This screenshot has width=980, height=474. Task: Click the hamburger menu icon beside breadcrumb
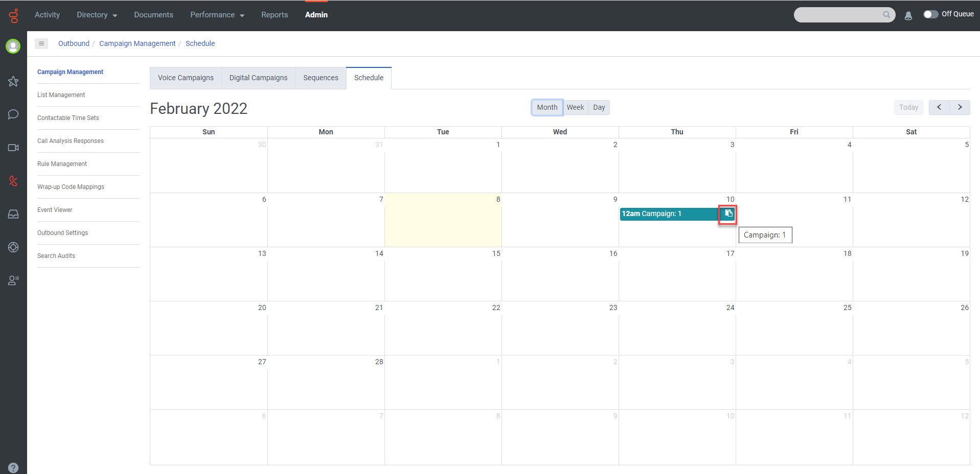point(41,43)
